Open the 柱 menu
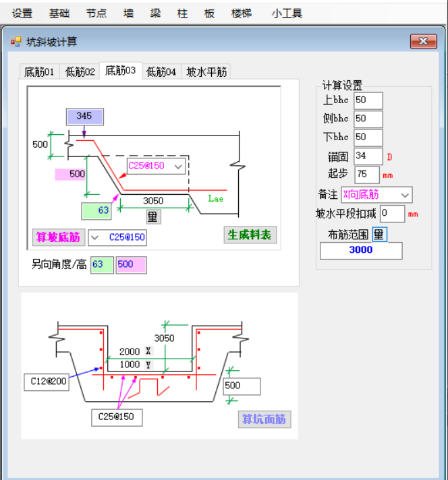448x480 pixels. pos(182,13)
